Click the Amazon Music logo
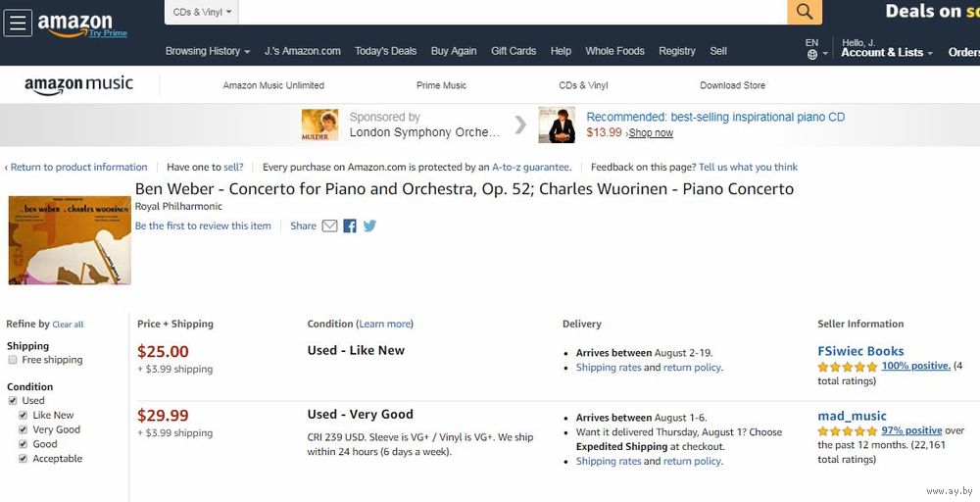 point(78,85)
